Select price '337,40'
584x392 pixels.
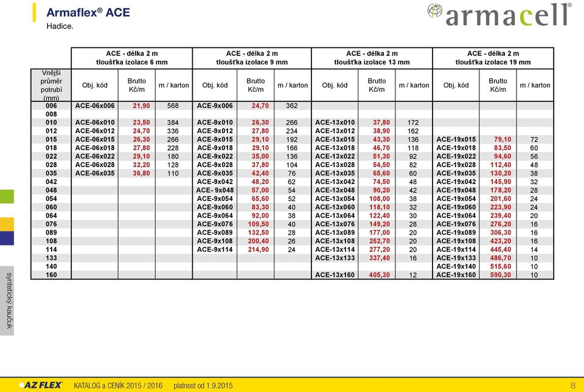point(380,258)
